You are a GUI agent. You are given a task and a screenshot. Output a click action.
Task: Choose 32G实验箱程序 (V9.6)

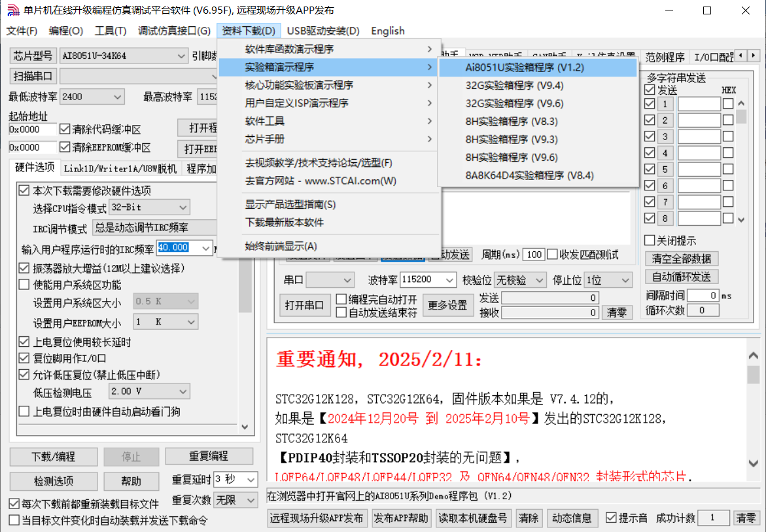coord(538,103)
